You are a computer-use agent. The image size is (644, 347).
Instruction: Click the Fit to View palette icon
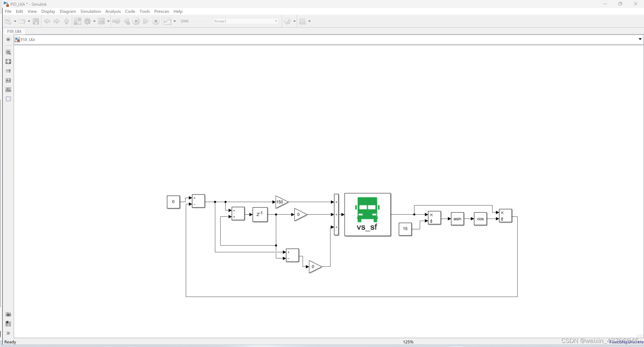click(8, 61)
